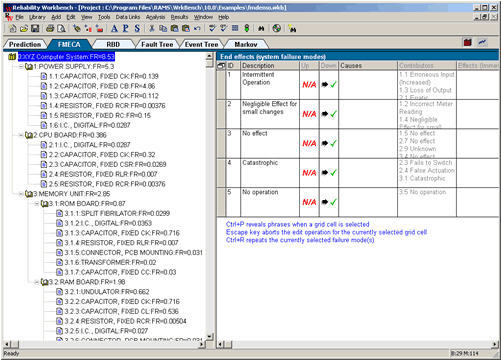The width and height of the screenshot is (501, 361).
Task: Switch to the RBD tab
Action: pyautogui.click(x=113, y=44)
